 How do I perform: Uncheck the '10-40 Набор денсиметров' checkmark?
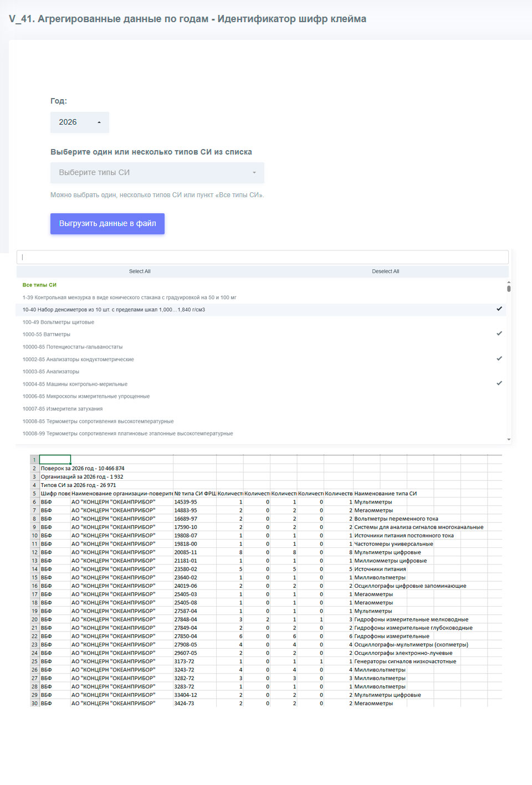499,309
